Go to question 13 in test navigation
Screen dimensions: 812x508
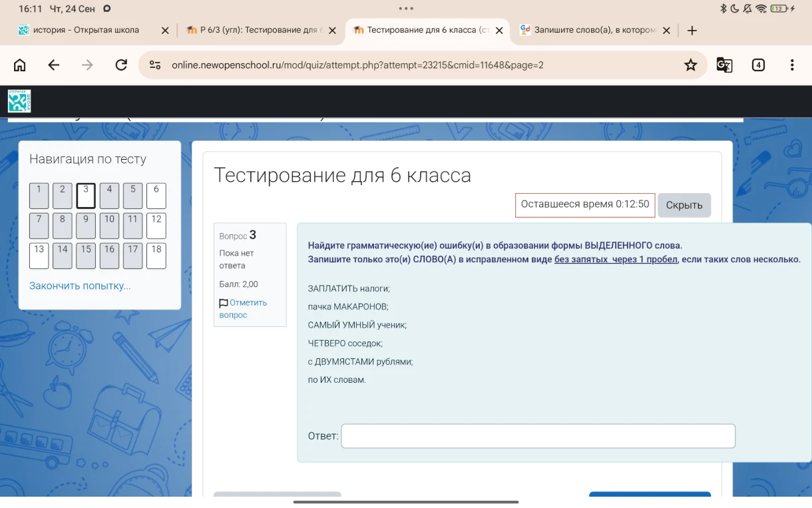tap(39, 256)
